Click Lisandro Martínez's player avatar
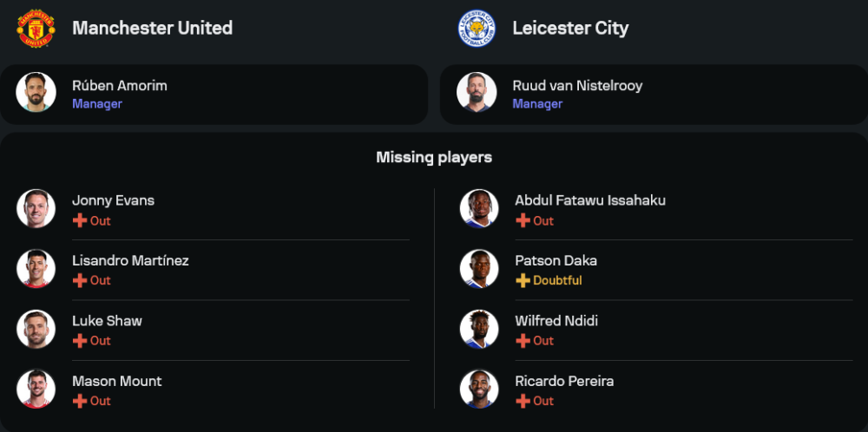 point(36,269)
